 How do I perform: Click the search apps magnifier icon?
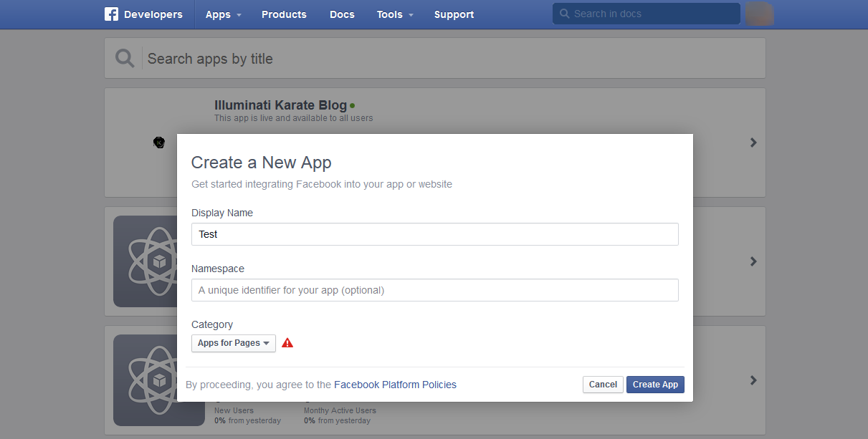tap(125, 59)
